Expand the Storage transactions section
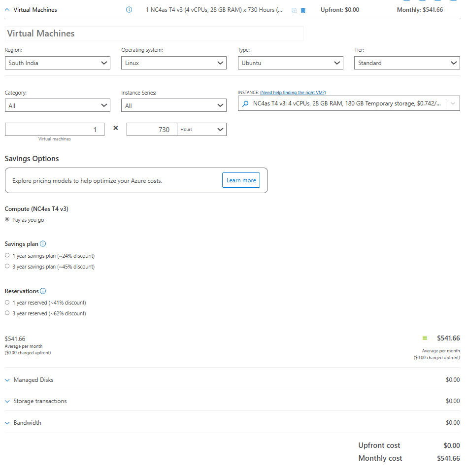This screenshot has width=466, height=476. click(7, 401)
